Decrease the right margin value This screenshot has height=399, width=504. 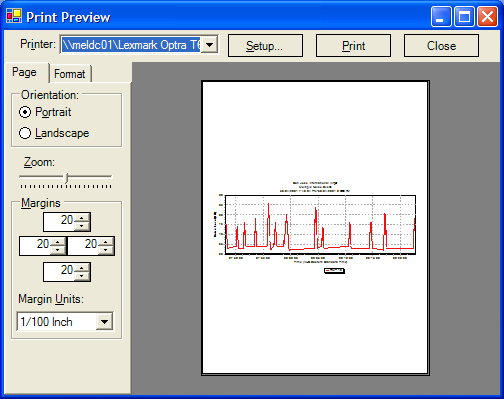pyautogui.click(x=106, y=250)
